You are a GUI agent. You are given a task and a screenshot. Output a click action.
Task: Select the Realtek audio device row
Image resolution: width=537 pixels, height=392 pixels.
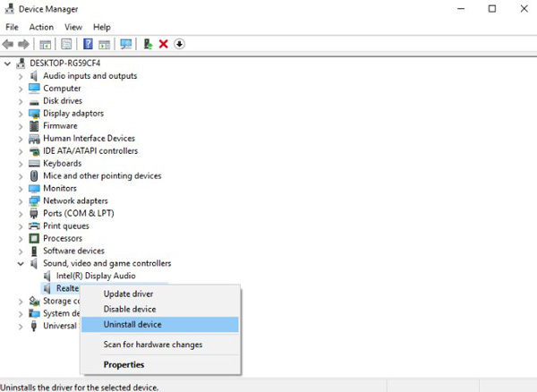pyautogui.click(x=60, y=288)
